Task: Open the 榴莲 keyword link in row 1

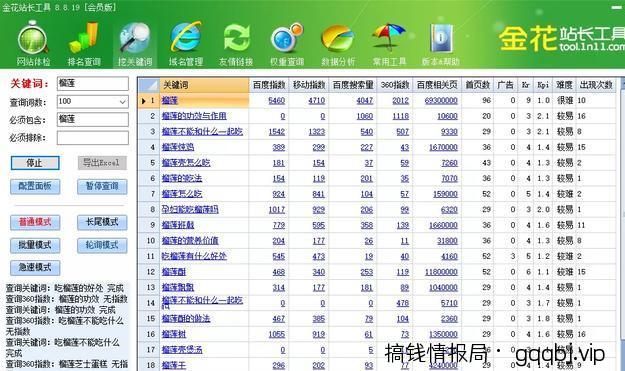Action: (170, 100)
